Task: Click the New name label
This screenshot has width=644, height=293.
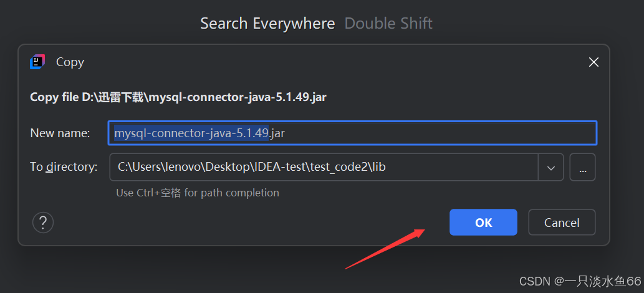Action: 60,133
